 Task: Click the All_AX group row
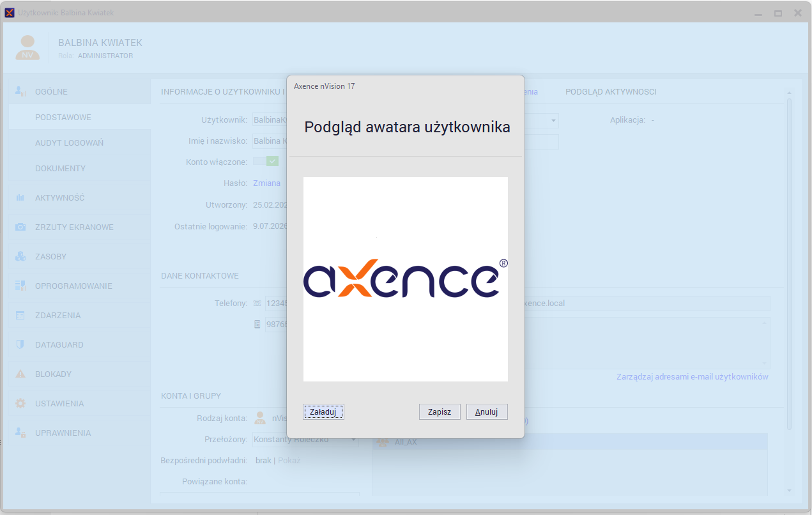point(570,442)
